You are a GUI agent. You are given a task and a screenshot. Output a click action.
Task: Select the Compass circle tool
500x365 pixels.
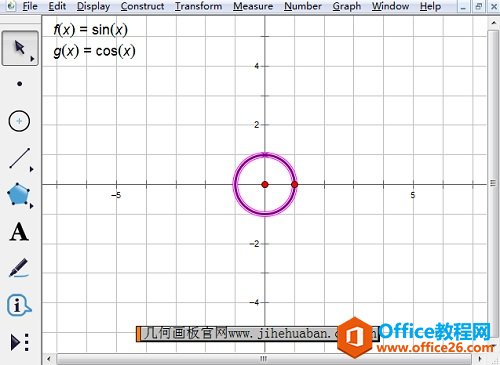19,121
